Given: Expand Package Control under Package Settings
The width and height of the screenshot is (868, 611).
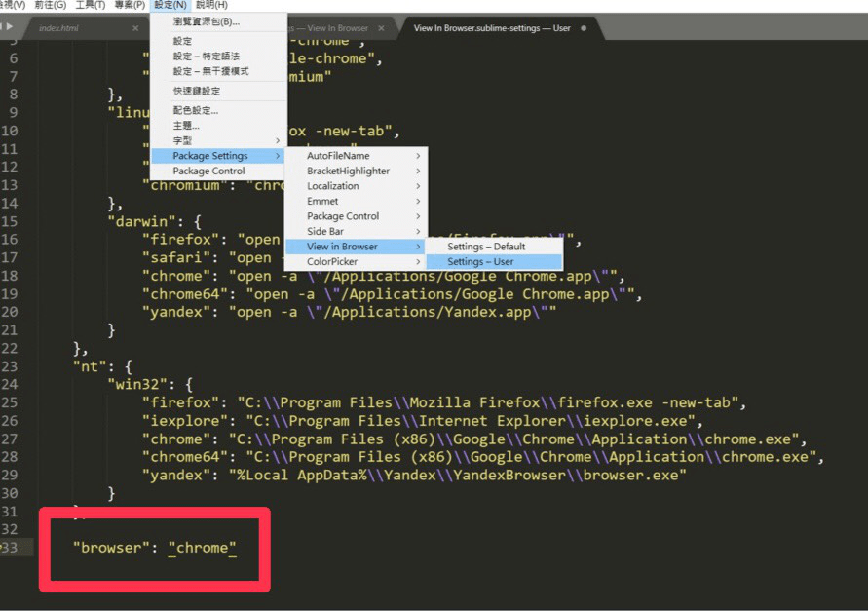Looking at the screenshot, I should pyautogui.click(x=356, y=216).
